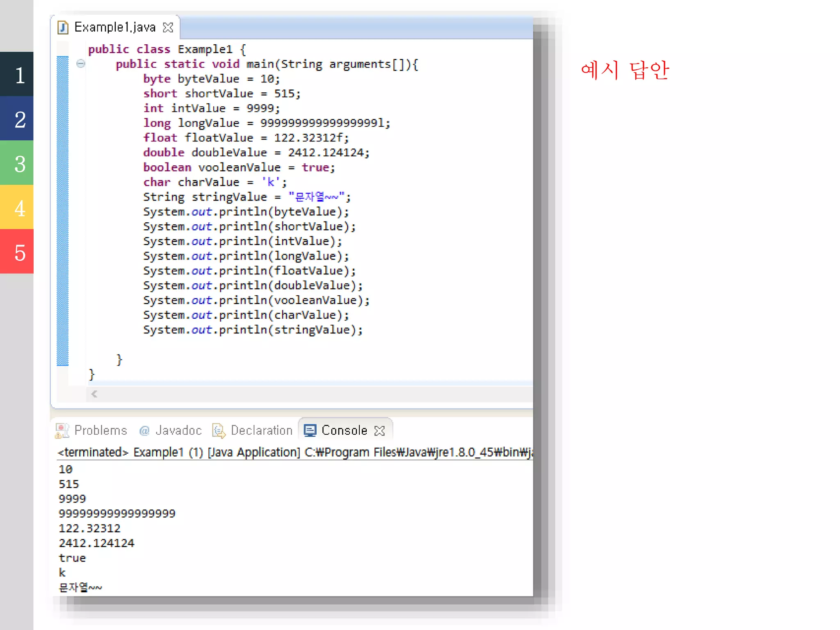Click the terminated Example1 console header
This screenshot has height=630, width=840.
point(295,452)
